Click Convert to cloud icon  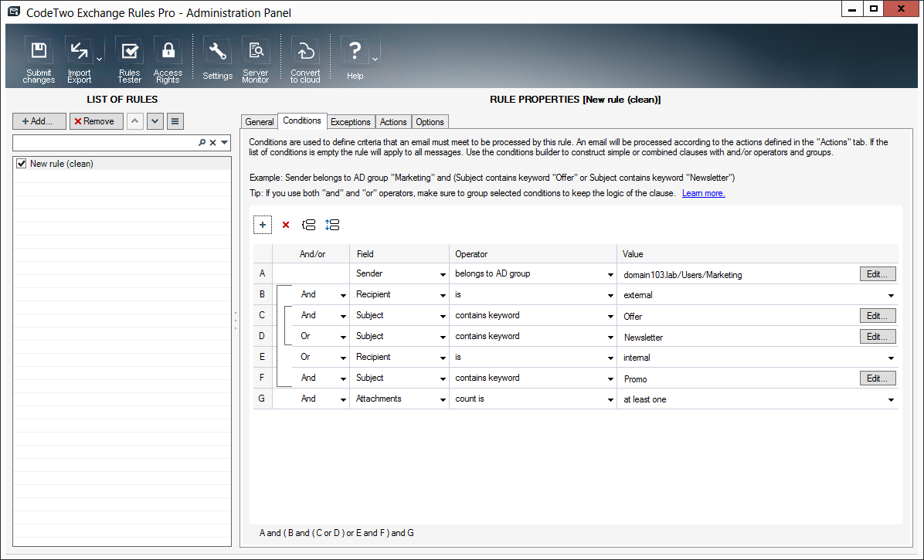pos(305,61)
